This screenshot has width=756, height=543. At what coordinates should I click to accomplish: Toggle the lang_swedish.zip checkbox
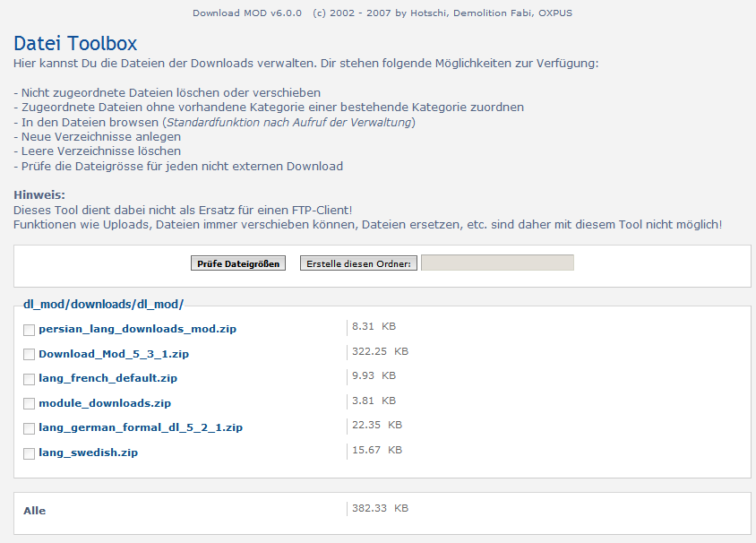click(29, 453)
